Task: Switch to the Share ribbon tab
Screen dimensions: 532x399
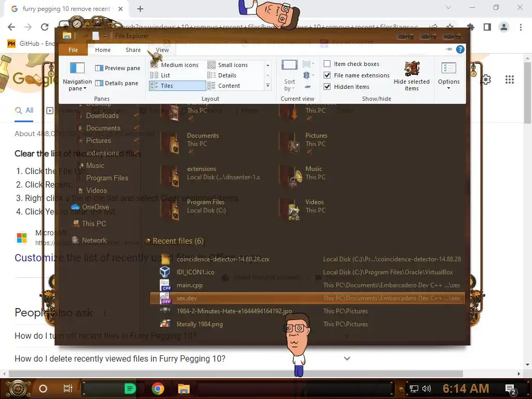Action: [x=133, y=50]
